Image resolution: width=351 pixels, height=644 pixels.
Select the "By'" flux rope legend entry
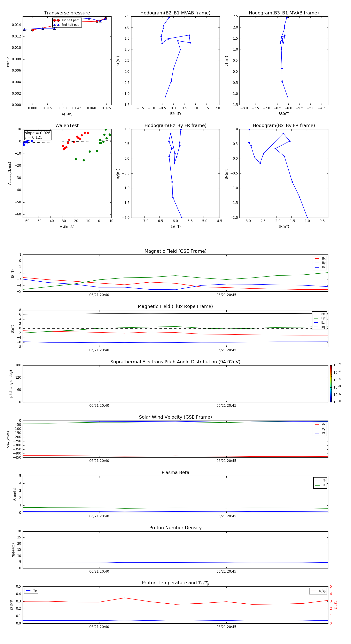click(x=320, y=318)
